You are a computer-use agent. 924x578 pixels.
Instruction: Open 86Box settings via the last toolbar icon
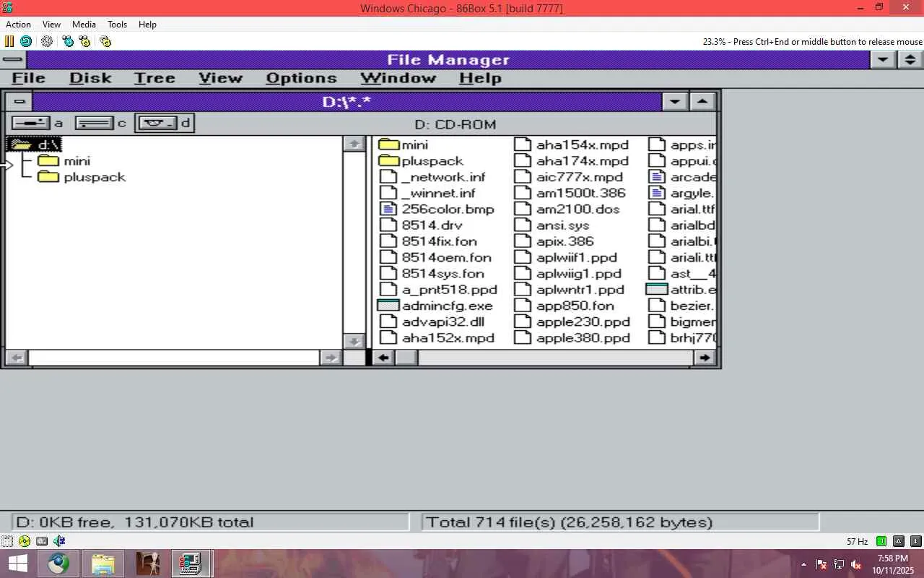coord(105,41)
